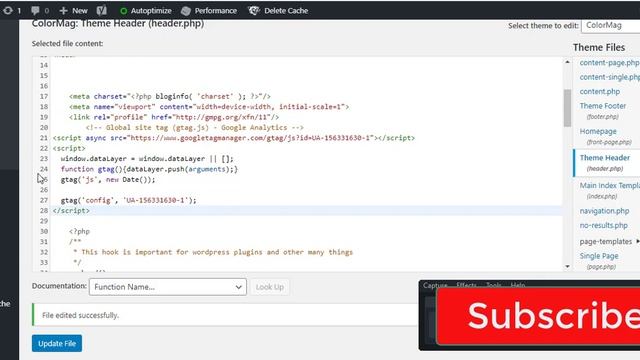Viewport: 640px width, 360px height.
Task: Click the green Autoptimize status circle
Action: coord(123,11)
